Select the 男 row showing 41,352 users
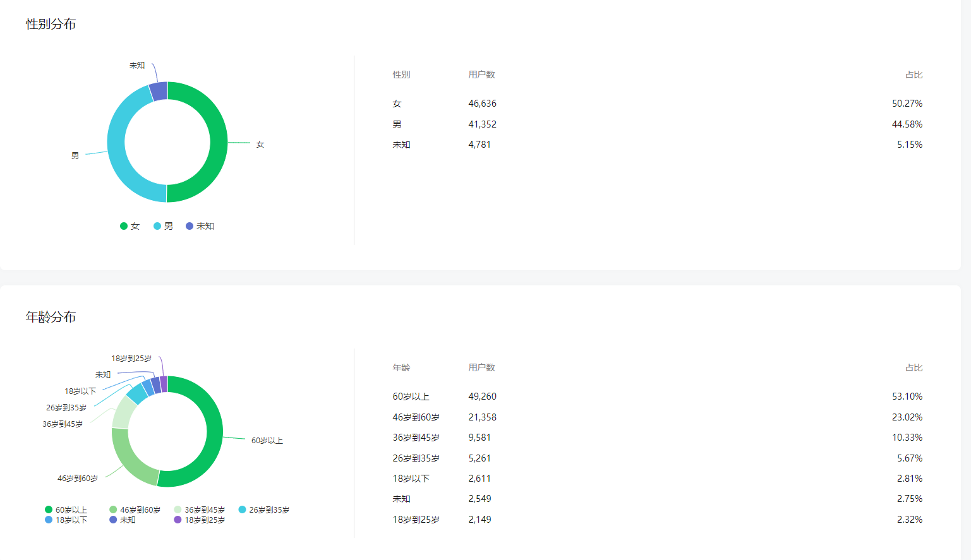The height and width of the screenshot is (560, 971). pyautogui.click(x=657, y=124)
